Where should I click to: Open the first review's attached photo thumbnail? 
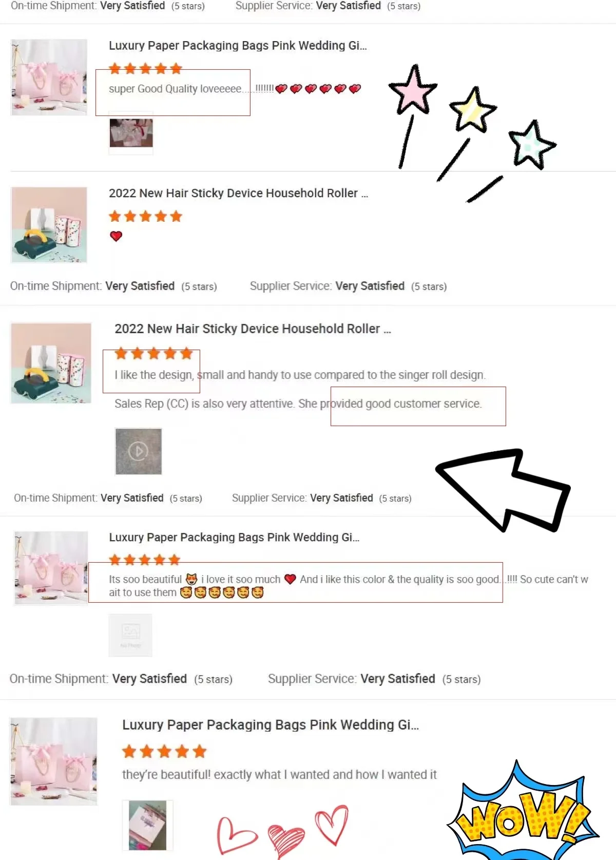pyautogui.click(x=131, y=133)
